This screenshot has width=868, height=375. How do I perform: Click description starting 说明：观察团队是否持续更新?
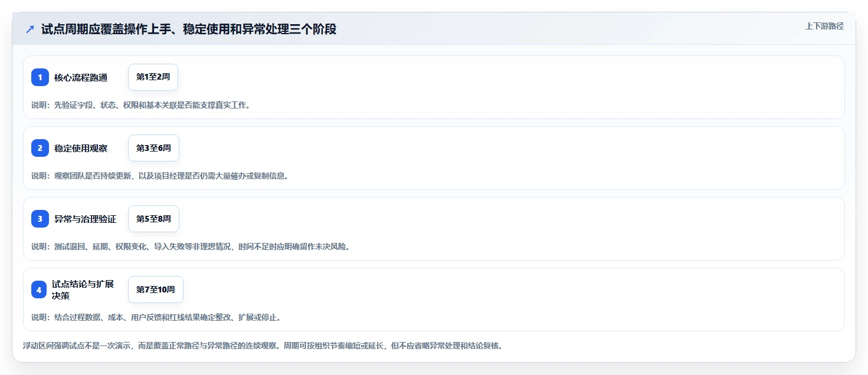pos(159,176)
